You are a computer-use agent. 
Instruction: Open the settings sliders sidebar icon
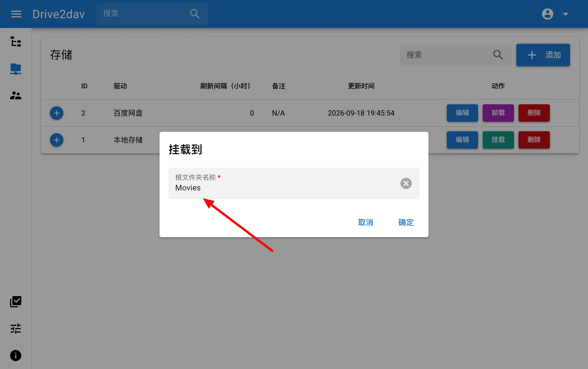click(16, 329)
